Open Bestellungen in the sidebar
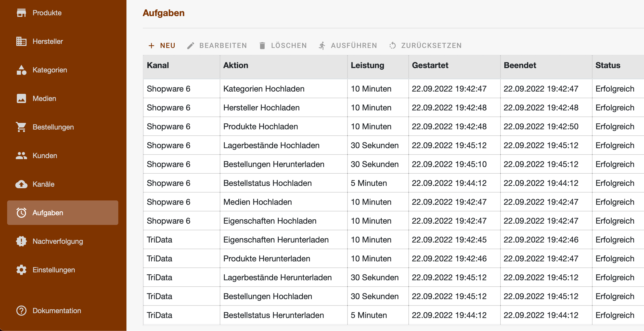Screen dimensions: 644x331 [x=63, y=127]
